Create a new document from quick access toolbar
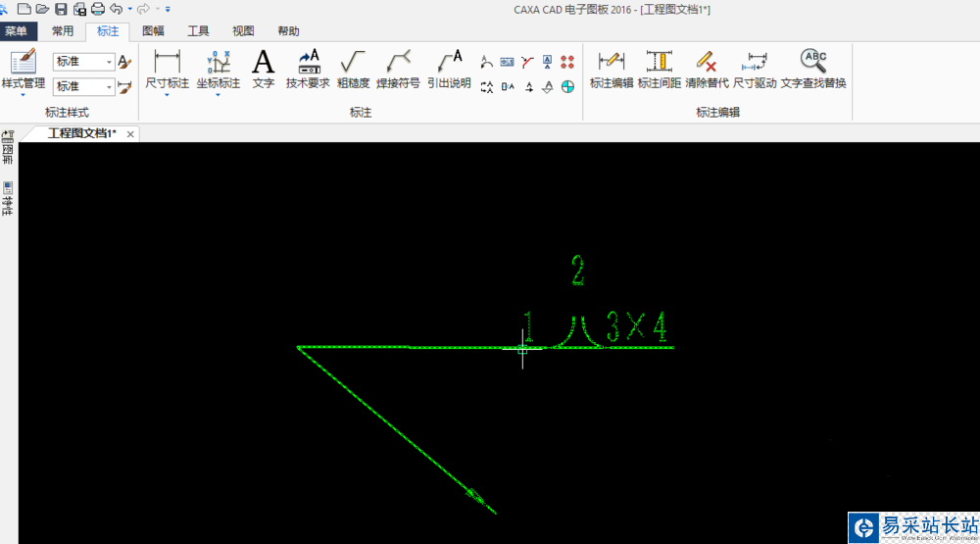980x544 pixels. coord(24,9)
